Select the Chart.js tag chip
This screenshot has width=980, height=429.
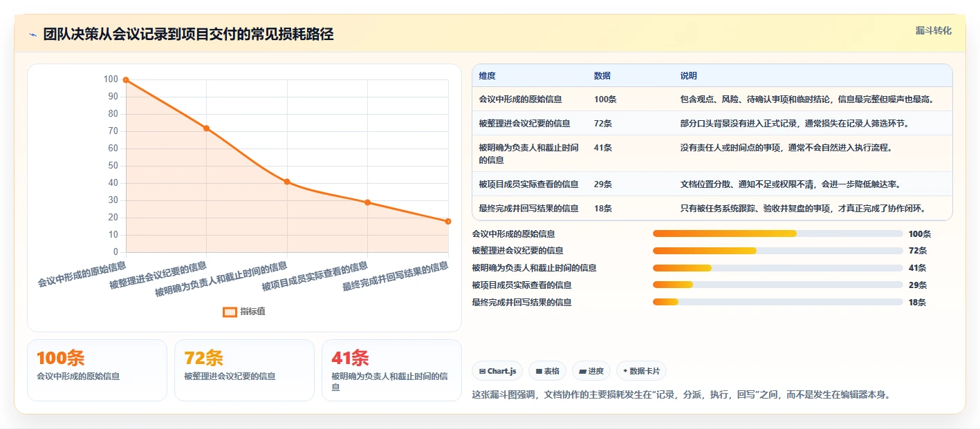(498, 371)
